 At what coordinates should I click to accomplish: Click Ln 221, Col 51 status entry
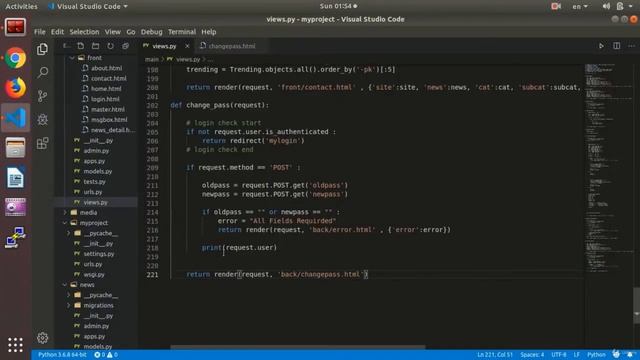click(x=495, y=355)
